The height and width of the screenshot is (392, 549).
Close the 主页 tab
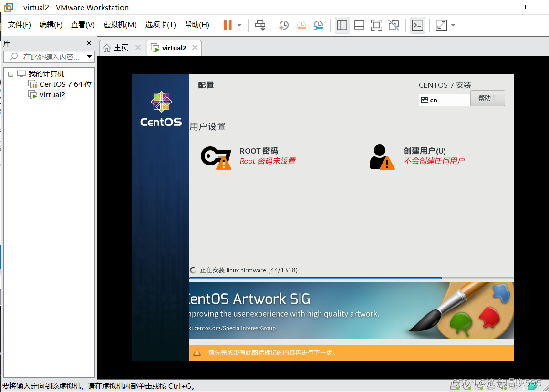point(138,48)
